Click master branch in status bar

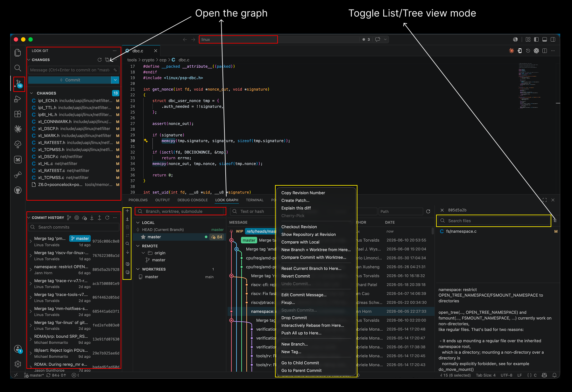[34, 375]
